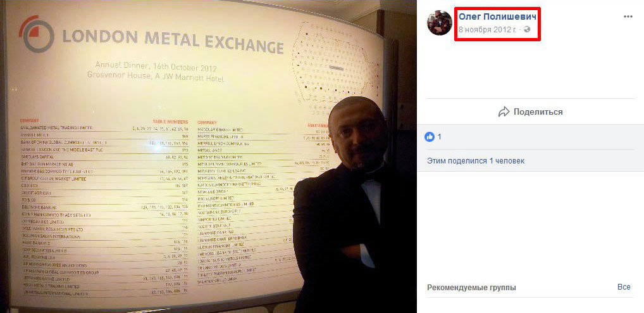
Task: Open Этим поделился 1 человек list
Action: (x=476, y=161)
